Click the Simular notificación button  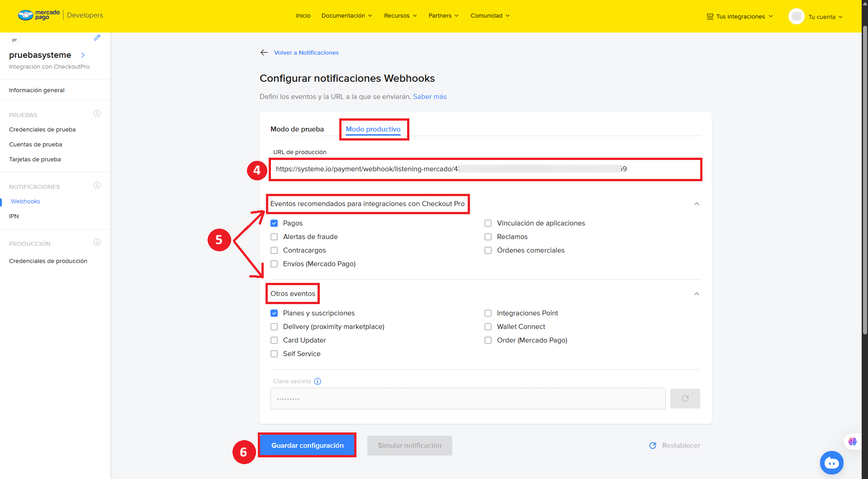pos(410,446)
